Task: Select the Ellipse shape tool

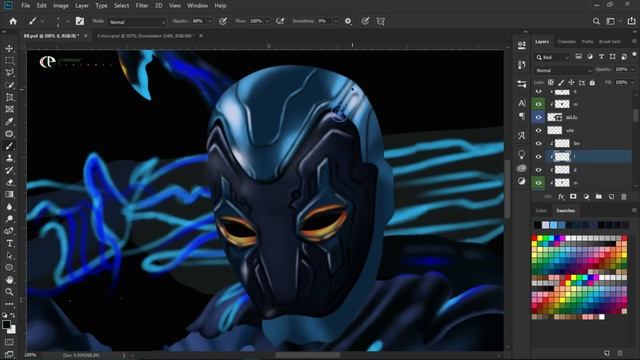Action: click(x=9, y=268)
